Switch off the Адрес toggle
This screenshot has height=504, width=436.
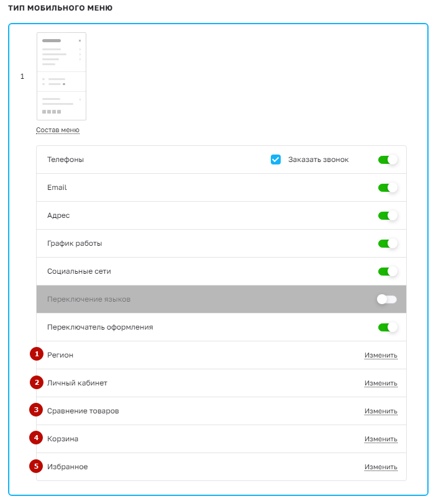coord(388,215)
